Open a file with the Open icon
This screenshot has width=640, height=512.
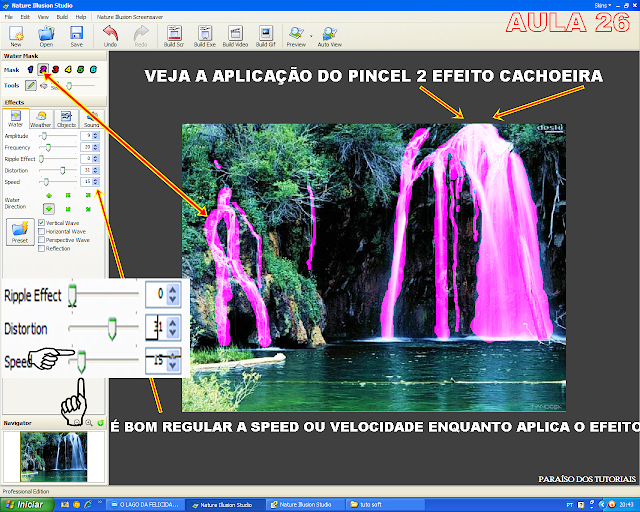pos(46,36)
